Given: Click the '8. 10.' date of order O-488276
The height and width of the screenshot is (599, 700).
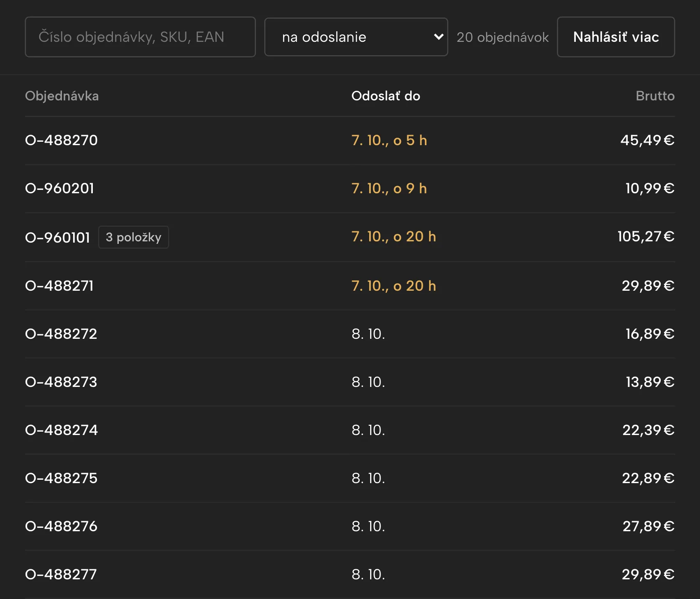Looking at the screenshot, I should tap(368, 526).
